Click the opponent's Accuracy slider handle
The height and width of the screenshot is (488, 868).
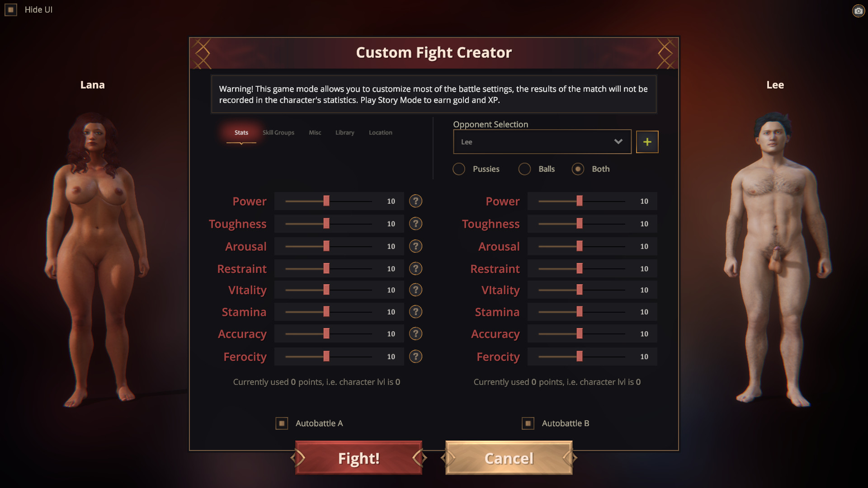580,334
